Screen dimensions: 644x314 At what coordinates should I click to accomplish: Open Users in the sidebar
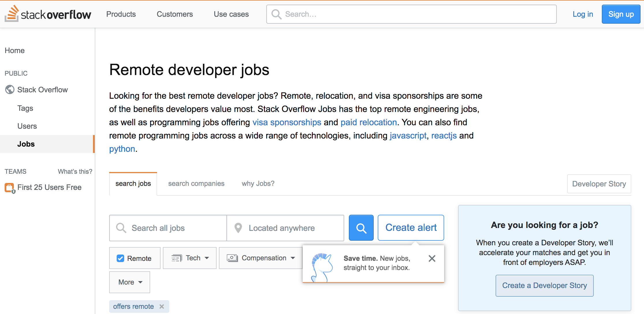tap(27, 126)
